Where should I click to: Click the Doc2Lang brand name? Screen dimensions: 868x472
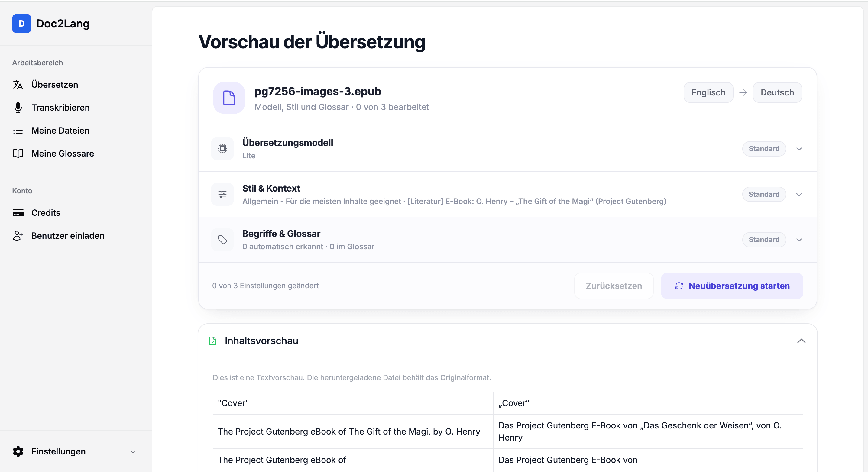63,24
